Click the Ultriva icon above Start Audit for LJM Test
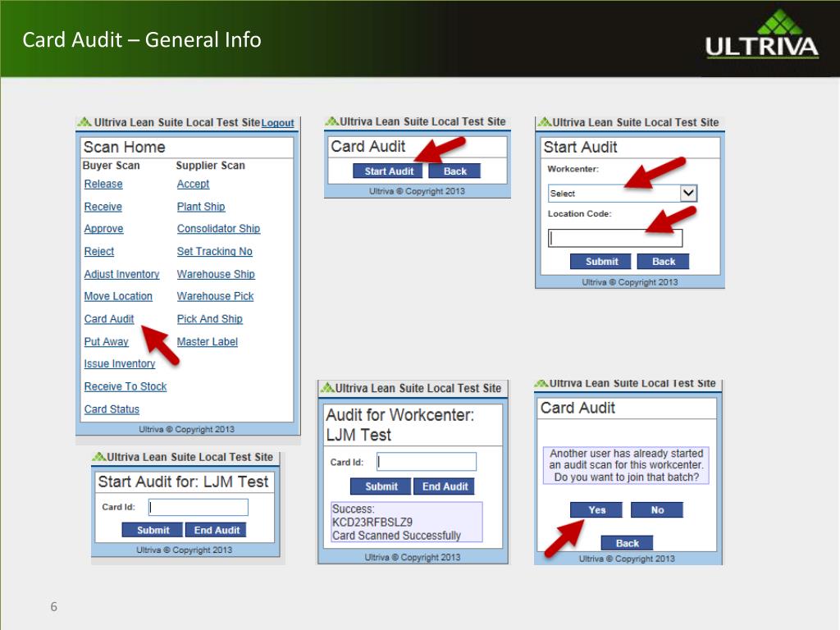The image size is (840, 630). click(x=99, y=457)
